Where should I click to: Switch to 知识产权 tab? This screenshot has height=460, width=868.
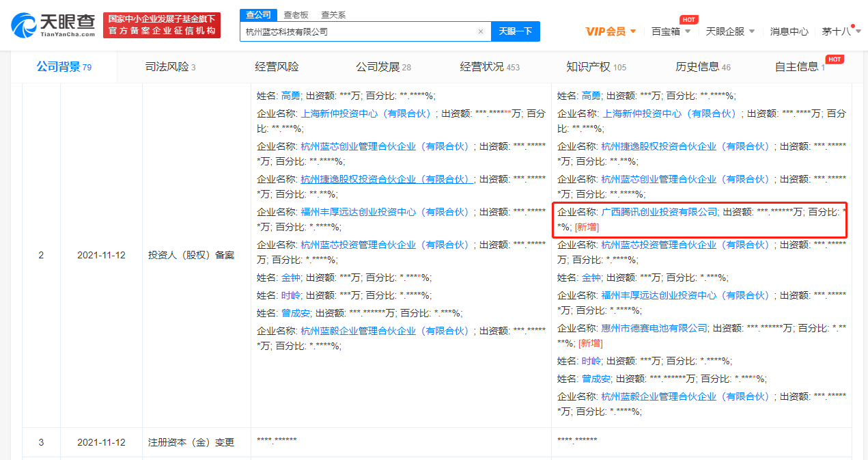[x=596, y=67]
